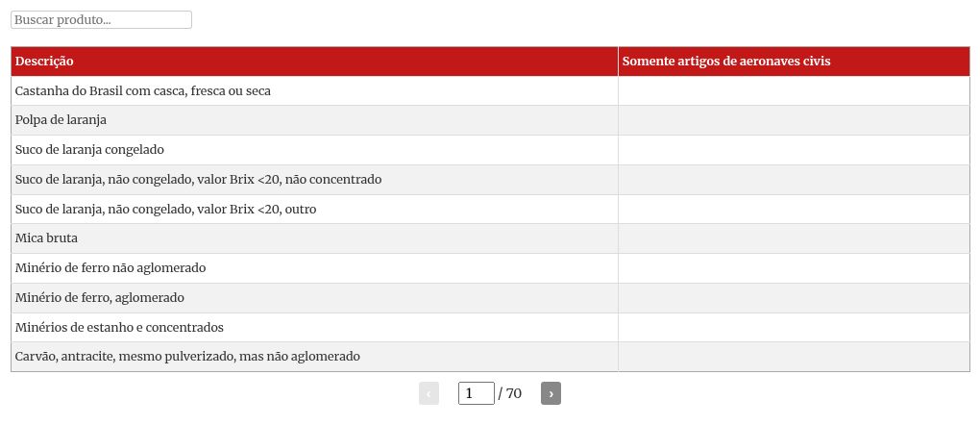980x425 pixels.
Task: Click the page number input box
Action: (476, 393)
